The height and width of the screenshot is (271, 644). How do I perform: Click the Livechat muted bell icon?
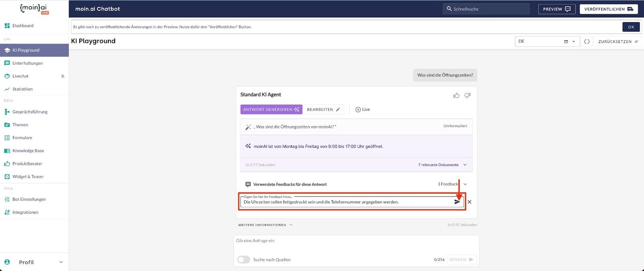[x=63, y=76]
